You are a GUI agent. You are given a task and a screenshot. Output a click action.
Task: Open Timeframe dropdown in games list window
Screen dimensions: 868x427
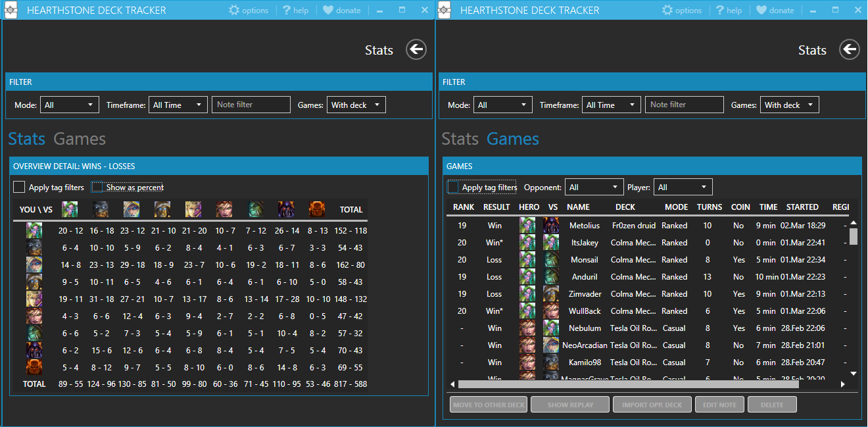(x=612, y=105)
